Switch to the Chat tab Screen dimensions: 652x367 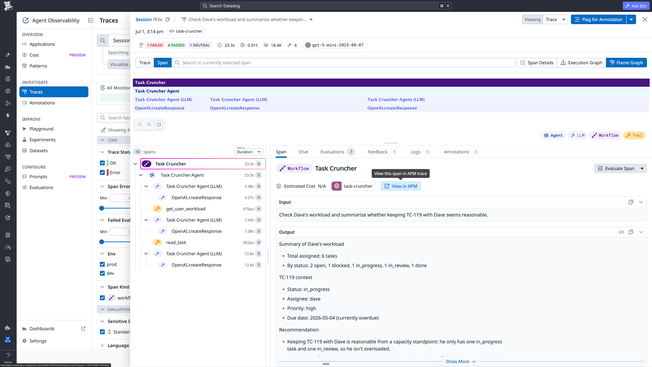click(x=303, y=152)
